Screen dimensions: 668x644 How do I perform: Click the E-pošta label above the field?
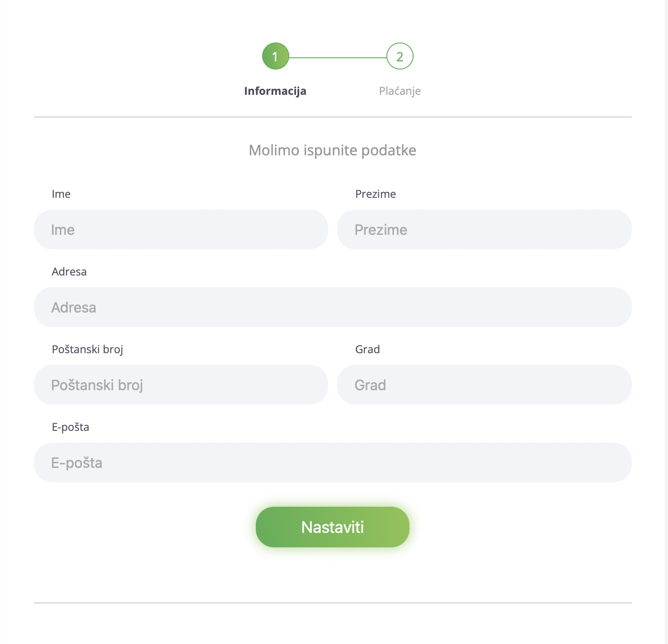[71, 427]
